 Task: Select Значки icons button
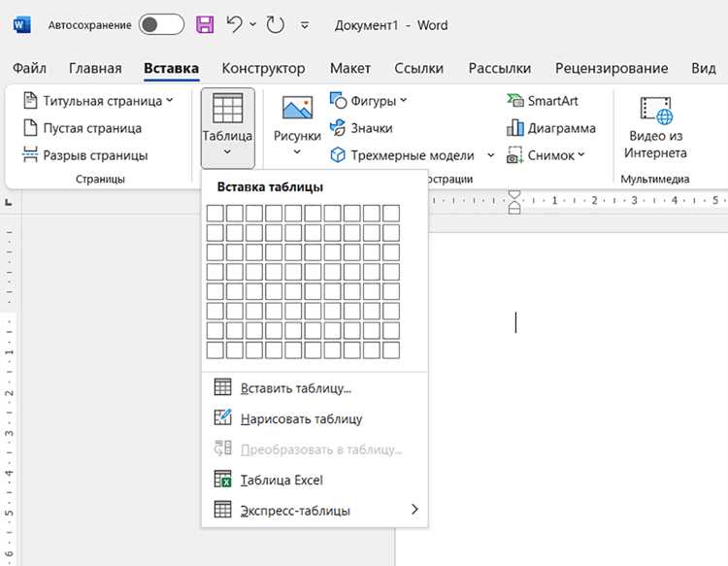(x=361, y=128)
